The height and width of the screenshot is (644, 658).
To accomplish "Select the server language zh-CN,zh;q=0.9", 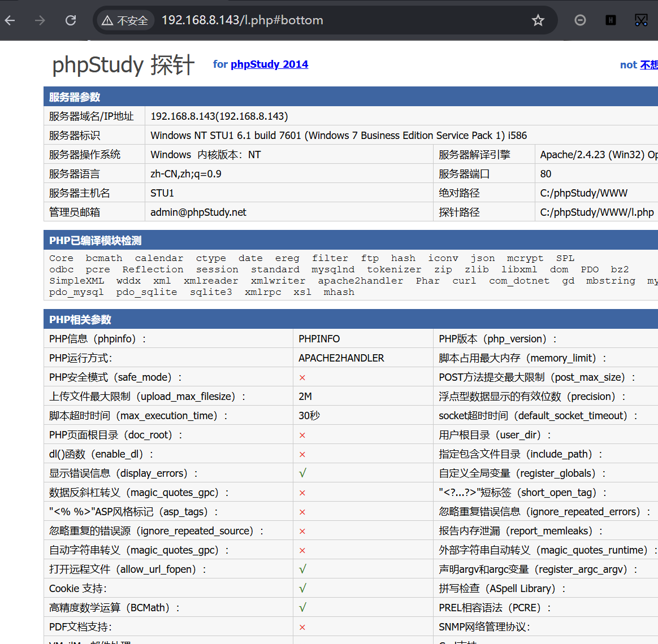I will pyautogui.click(x=186, y=174).
